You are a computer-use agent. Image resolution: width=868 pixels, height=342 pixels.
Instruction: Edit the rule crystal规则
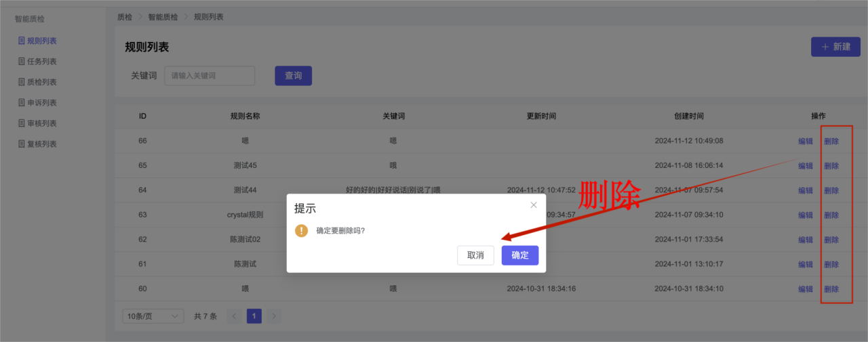pos(805,215)
